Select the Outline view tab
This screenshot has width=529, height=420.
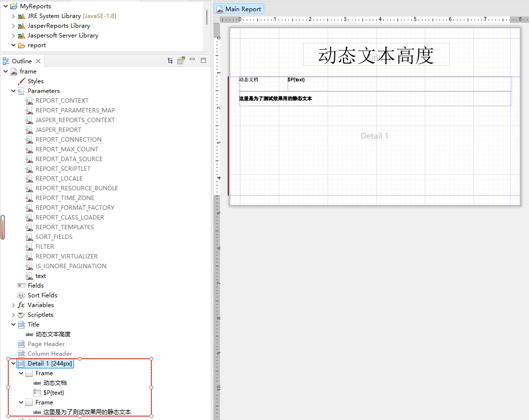pyautogui.click(x=21, y=61)
